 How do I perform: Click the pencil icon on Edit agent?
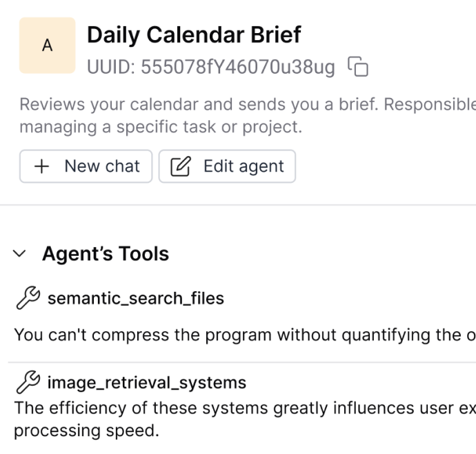pyautogui.click(x=181, y=166)
